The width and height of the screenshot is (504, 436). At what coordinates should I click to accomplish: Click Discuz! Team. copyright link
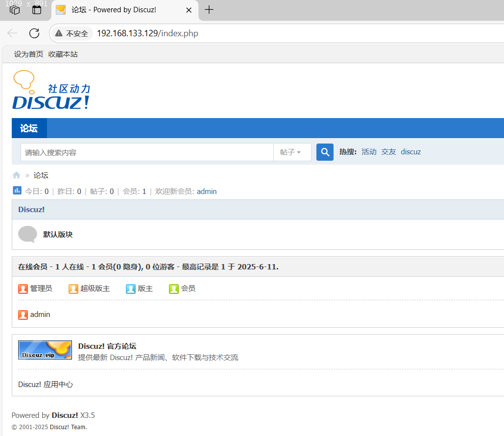coord(68,427)
